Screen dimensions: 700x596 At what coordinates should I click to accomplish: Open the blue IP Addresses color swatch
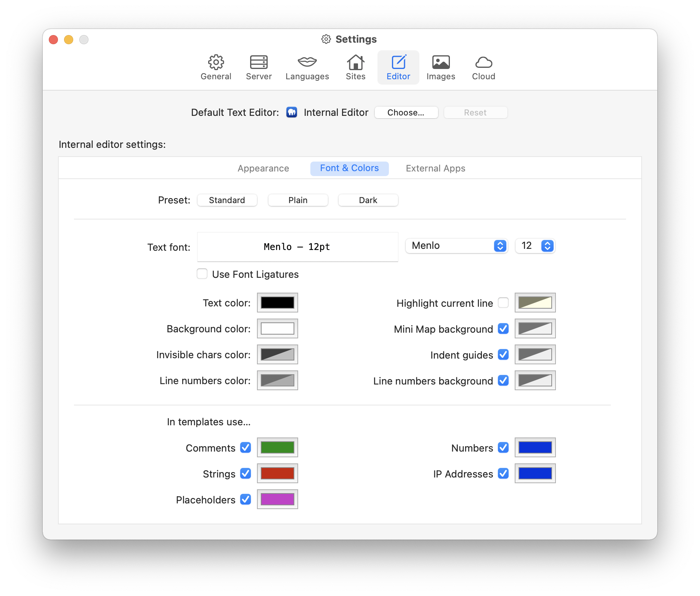pyautogui.click(x=535, y=473)
